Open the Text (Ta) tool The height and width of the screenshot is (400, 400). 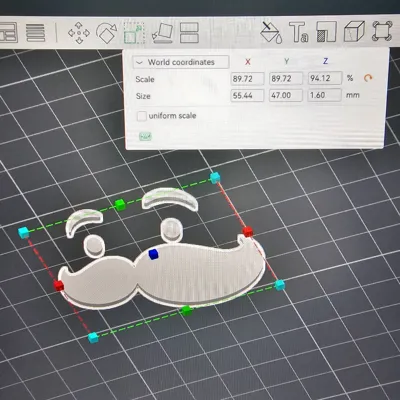(298, 32)
